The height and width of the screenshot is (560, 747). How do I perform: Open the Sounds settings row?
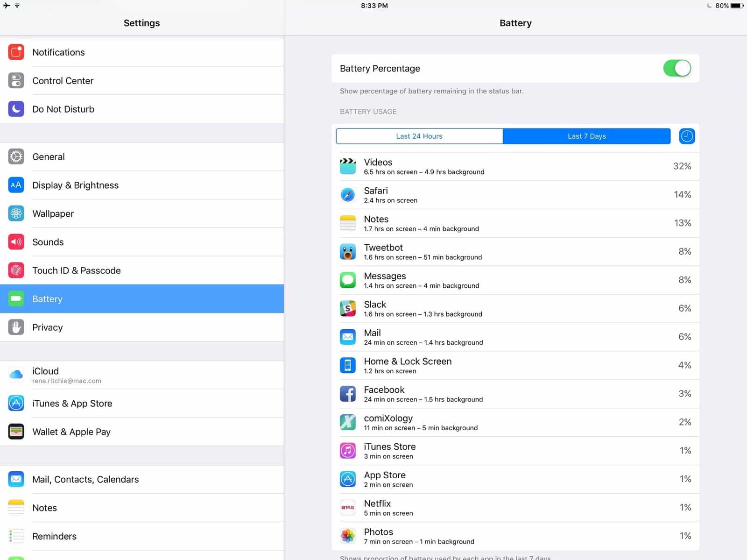(x=142, y=242)
